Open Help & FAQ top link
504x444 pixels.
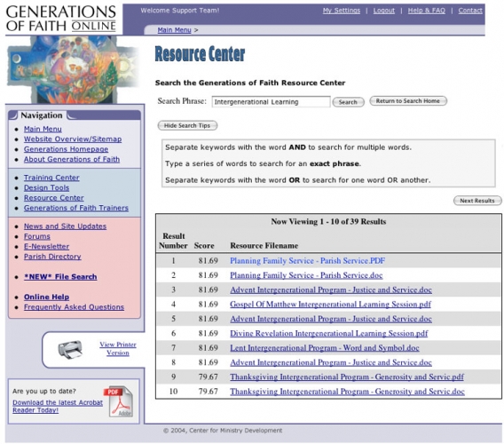[427, 11]
